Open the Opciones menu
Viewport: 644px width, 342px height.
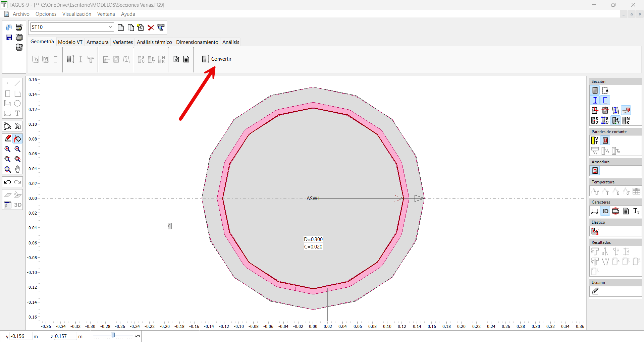click(46, 14)
